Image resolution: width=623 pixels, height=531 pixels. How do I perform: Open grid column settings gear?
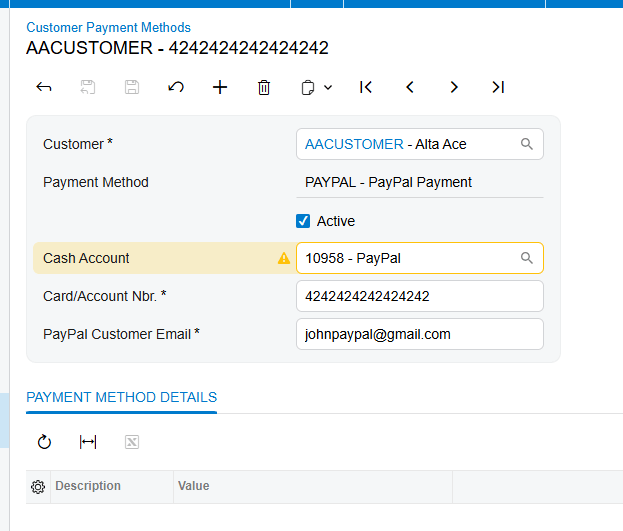[38, 487]
